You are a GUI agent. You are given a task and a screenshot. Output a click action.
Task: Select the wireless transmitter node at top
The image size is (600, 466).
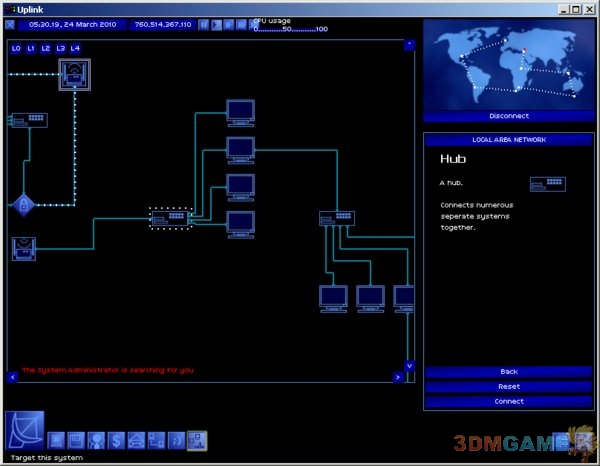74,72
